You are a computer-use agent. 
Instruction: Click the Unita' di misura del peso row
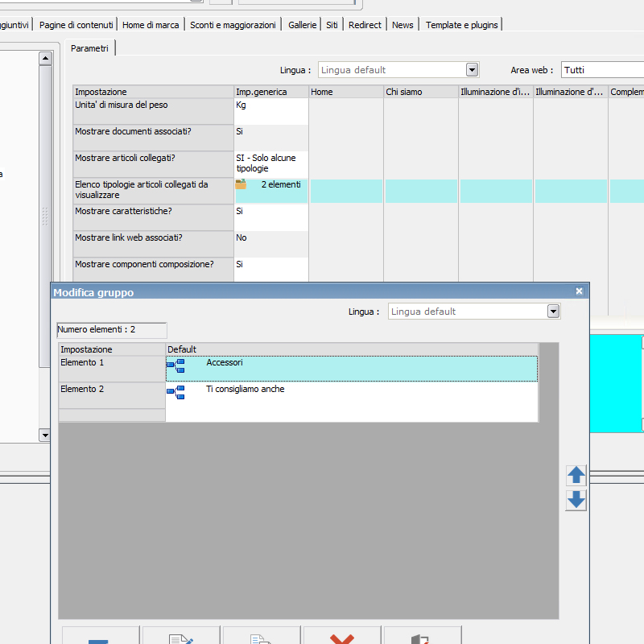pyautogui.click(x=153, y=111)
